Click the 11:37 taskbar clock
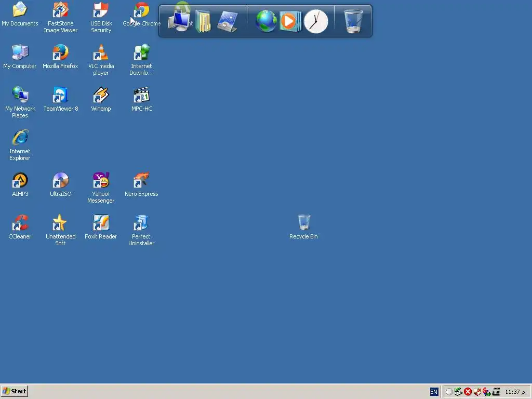Image resolution: width=532 pixels, height=399 pixels. 515,392
